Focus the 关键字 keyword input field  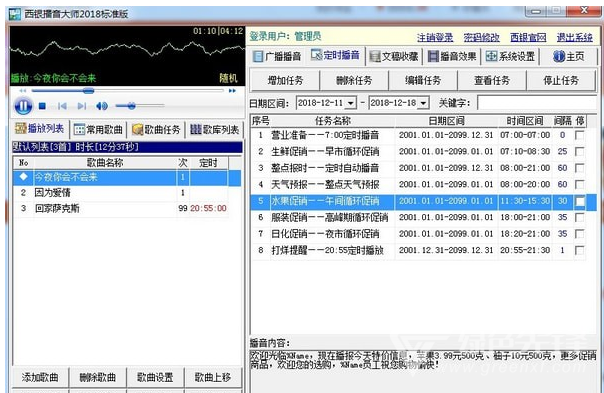(537, 103)
